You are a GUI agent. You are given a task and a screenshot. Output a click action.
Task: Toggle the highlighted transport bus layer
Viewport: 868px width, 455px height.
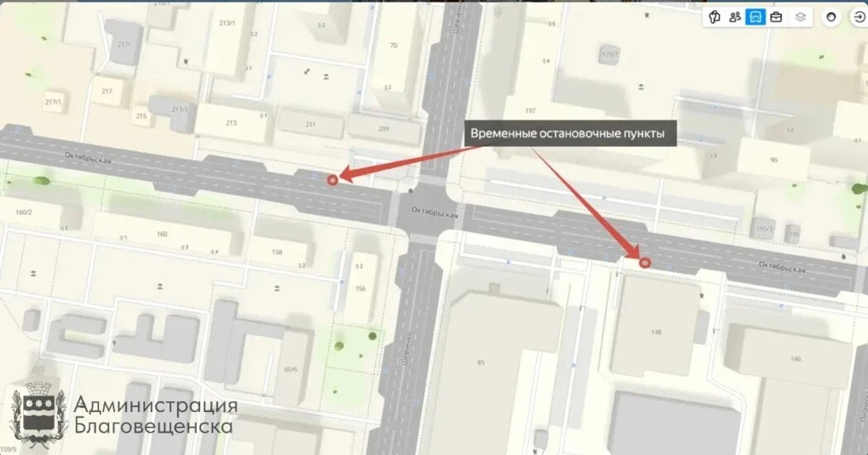[755, 17]
